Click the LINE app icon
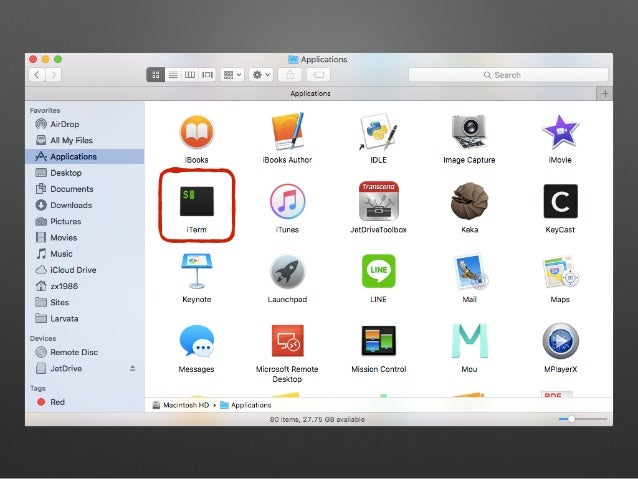 [x=378, y=271]
